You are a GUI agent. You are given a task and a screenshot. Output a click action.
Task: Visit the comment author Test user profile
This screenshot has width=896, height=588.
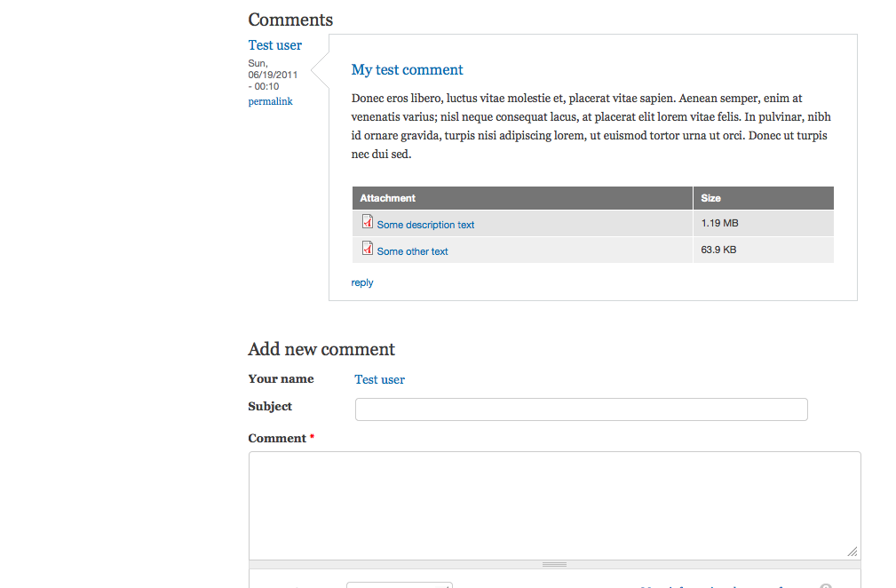[275, 45]
